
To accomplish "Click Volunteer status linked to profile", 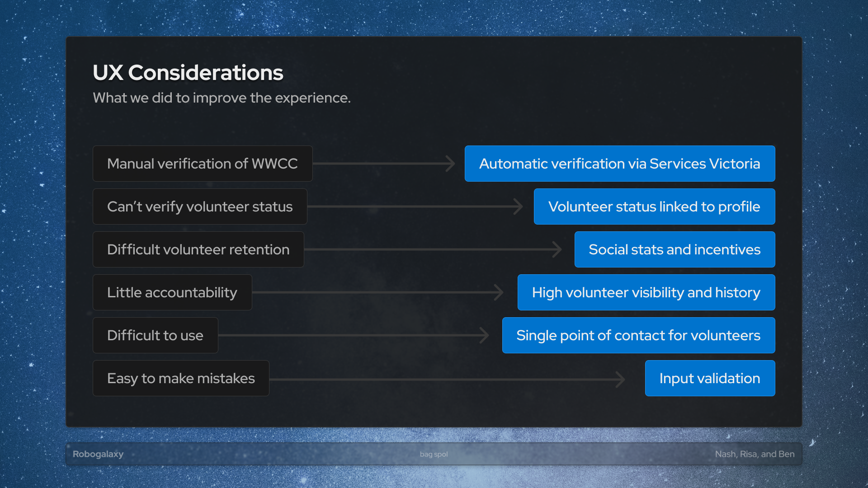I will pyautogui.click(x=654, y=206).
